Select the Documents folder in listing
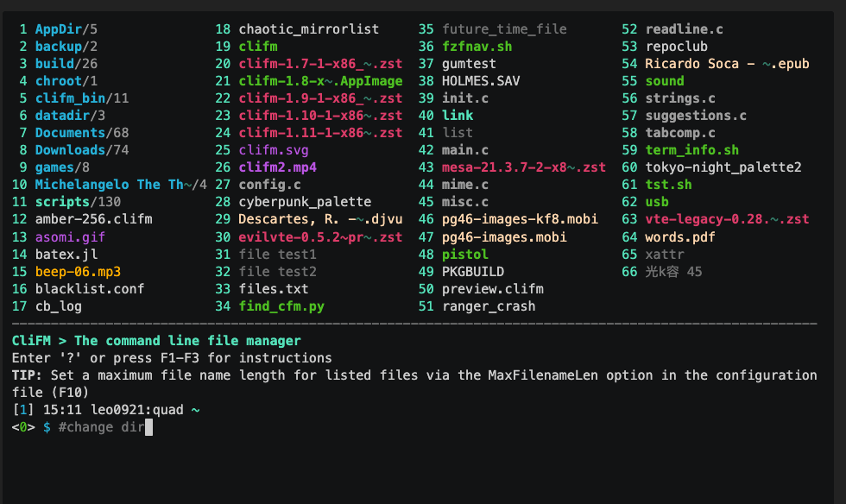846x504 pixels. tap(70, 133)
